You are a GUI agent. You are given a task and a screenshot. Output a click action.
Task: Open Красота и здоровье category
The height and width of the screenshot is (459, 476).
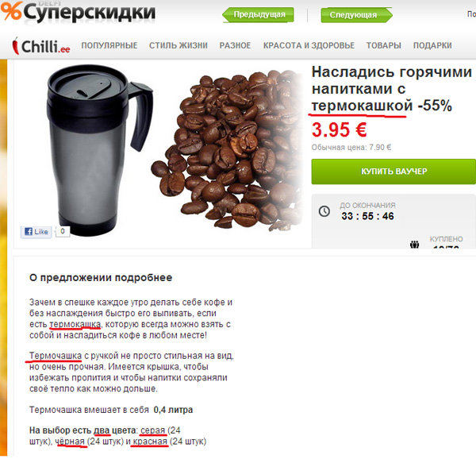[x=309, y=45]
